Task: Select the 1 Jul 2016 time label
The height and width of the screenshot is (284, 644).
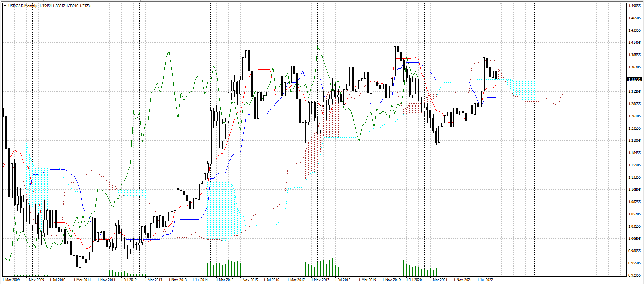Action: 271,280
